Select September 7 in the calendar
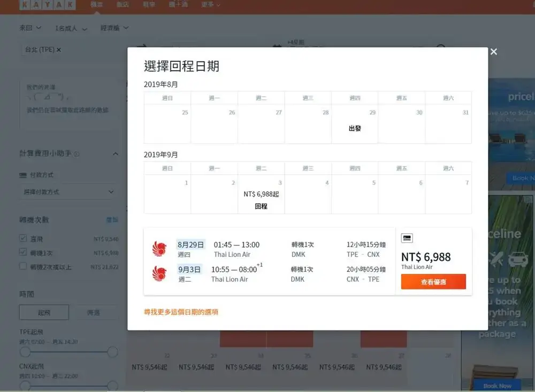535x392 pixels. [x=448, y=195]
